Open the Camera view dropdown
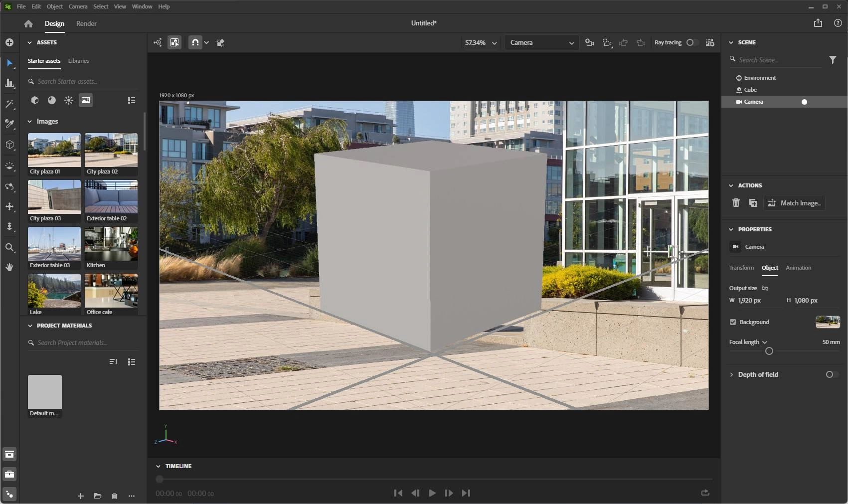The height and width of the screenshot is (504, 848). 542,42
